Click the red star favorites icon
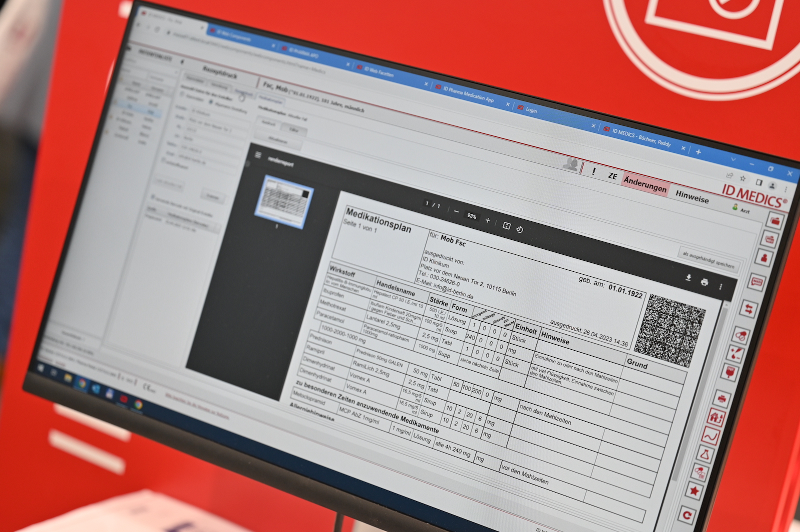Image resolution: width=800 pixels, height=532 pixels. coord(694,491)
